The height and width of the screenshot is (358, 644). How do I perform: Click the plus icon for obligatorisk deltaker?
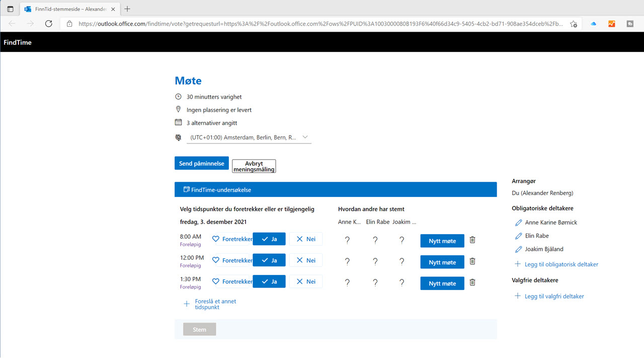[518, 264]
